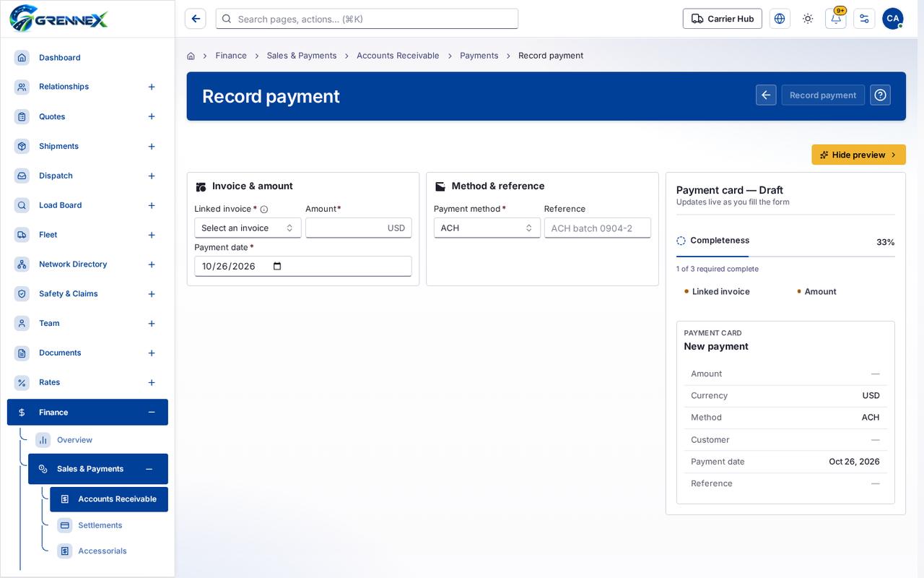Go to Accounts Receivable breadcrumb link
Image resolution: width=924 pixels, height=578 pixels.
point(398,56)
